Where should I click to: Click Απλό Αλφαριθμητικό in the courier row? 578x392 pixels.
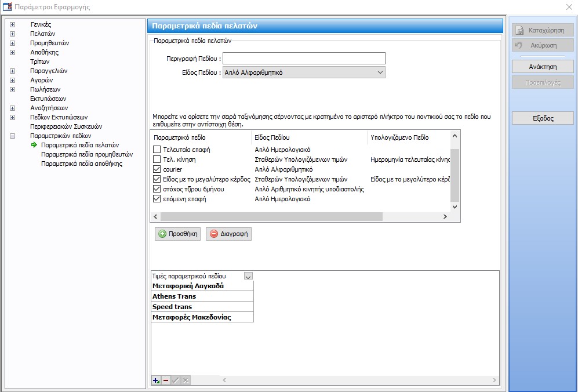tap(283, 169)
